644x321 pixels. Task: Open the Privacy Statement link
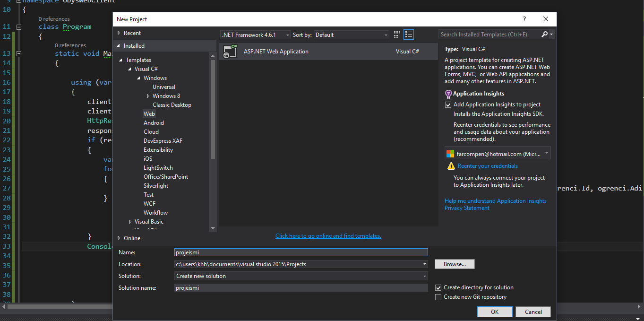[467, 208]
